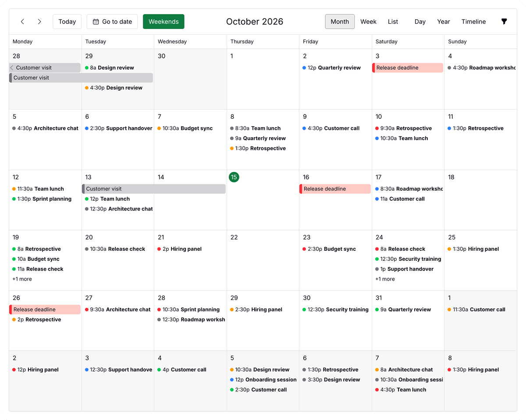Open 2:30p Support handover event

click(118, 128)
